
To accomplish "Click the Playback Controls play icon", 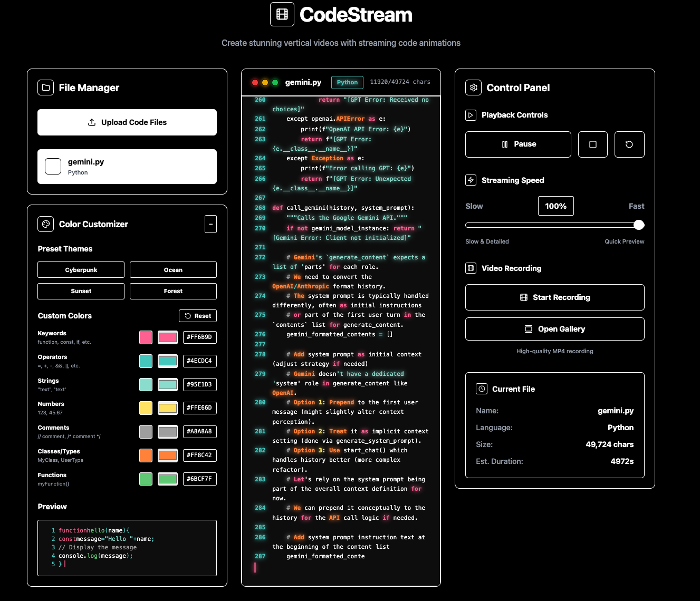I will pos(471,114).
